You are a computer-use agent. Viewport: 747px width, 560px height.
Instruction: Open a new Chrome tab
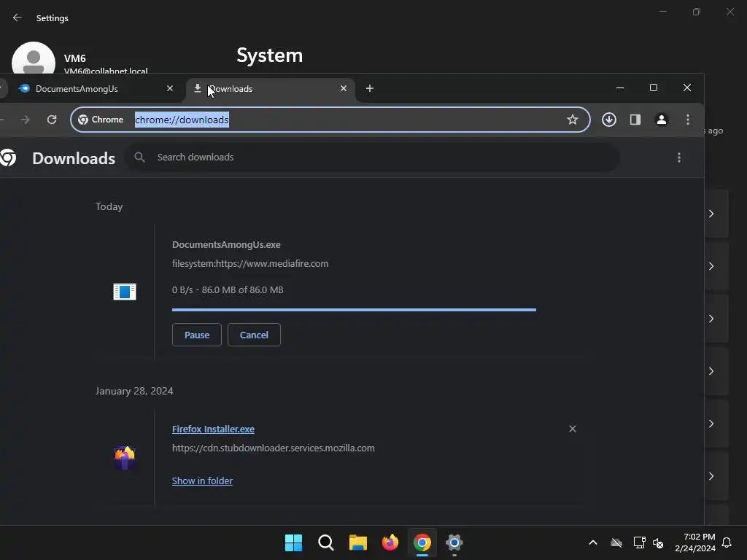click(370, 88)
